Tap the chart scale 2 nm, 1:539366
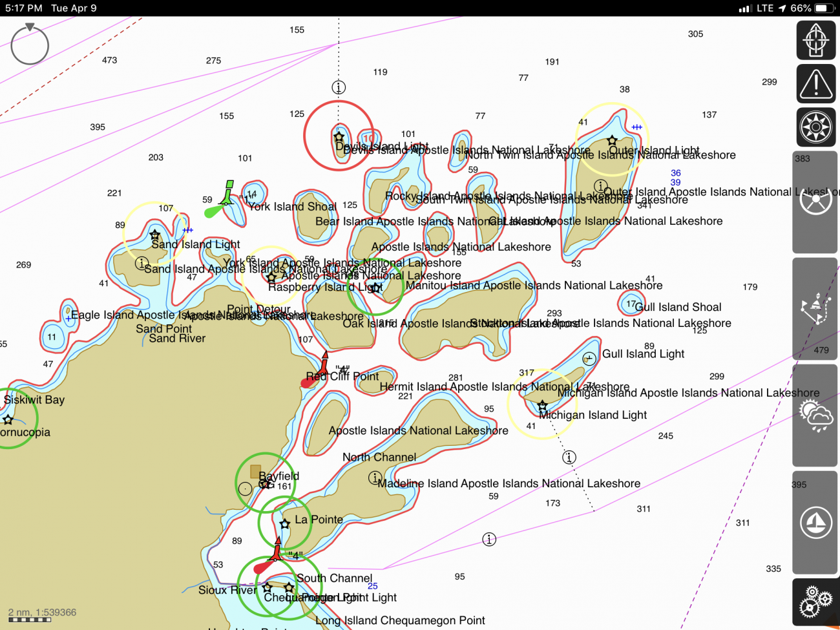The height and width of the screenshot is (630, 840). click(42, 612)
